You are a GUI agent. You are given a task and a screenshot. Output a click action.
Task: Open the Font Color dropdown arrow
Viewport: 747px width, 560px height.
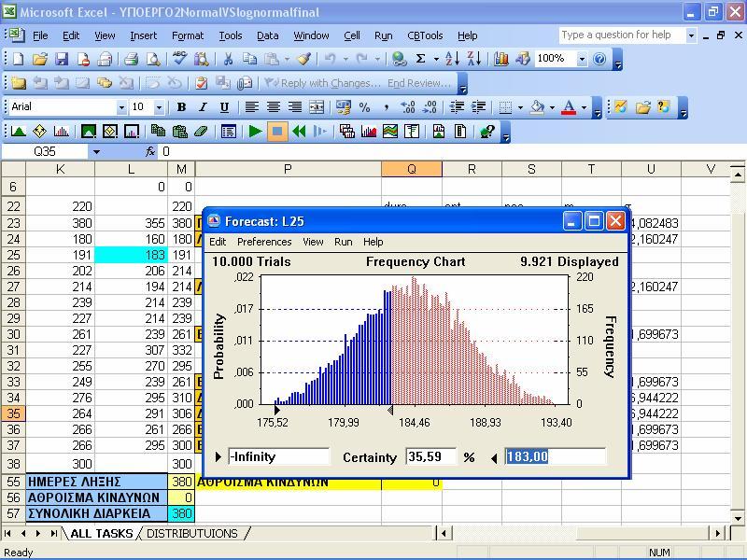(x=584, y=107)
